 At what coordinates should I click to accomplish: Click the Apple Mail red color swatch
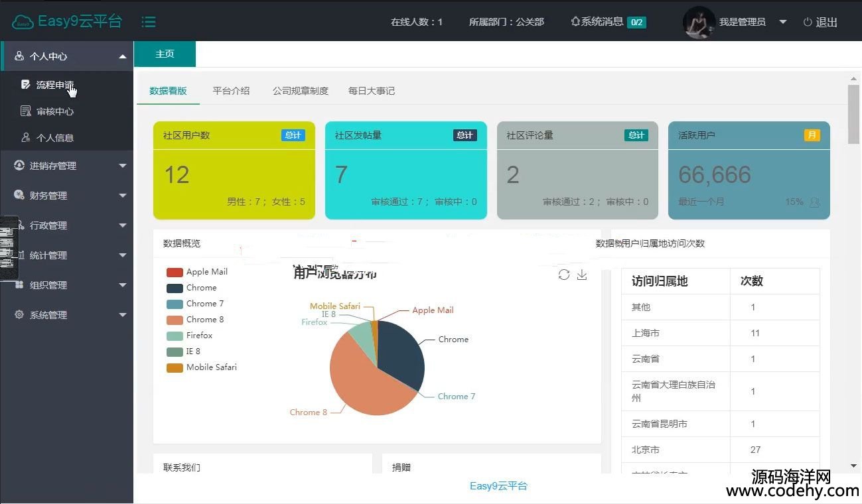(x=175, y=272)
